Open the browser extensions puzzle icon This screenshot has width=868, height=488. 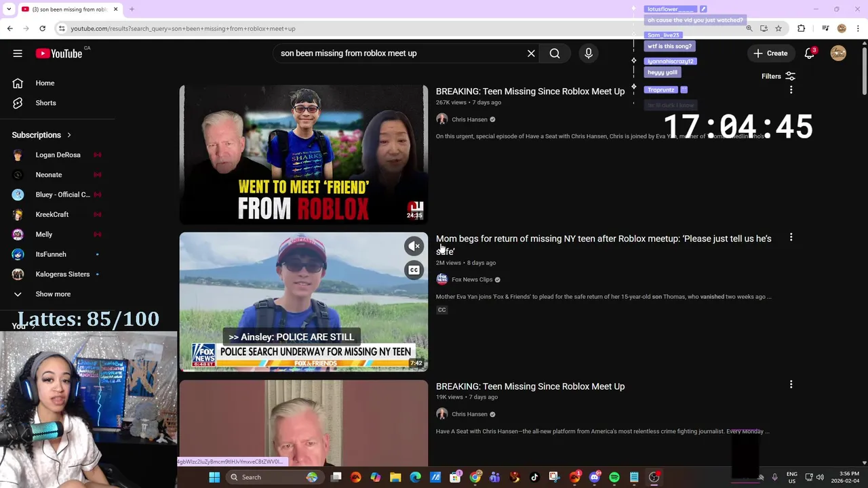tap(802, 28)
